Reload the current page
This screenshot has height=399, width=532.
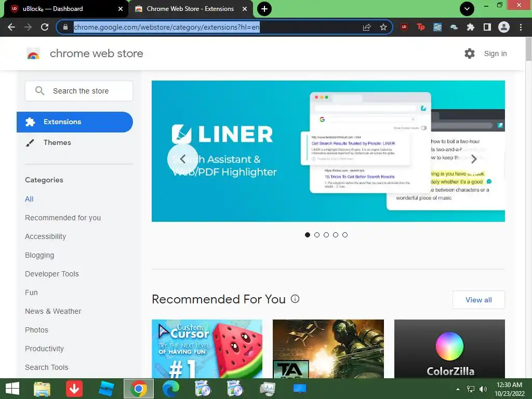pos(45,27)
